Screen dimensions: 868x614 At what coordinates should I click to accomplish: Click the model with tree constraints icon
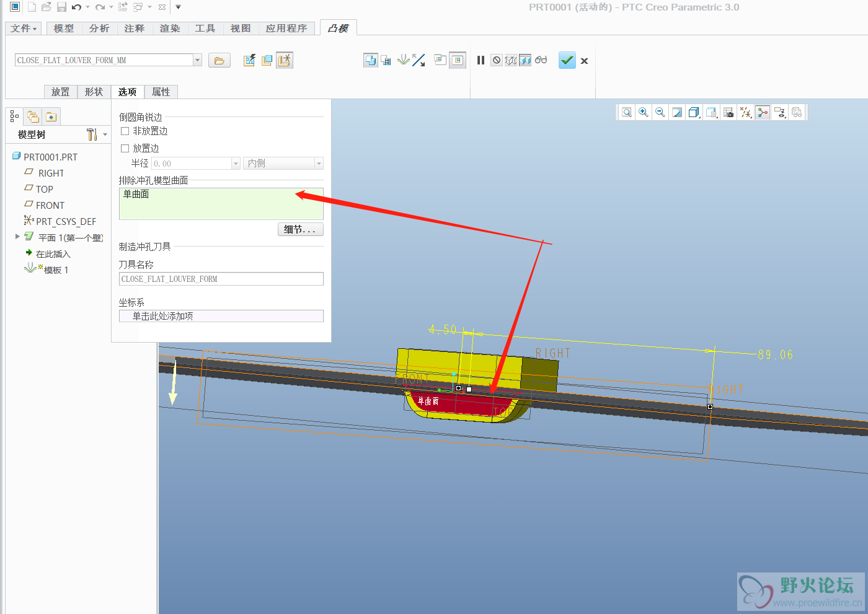tap(386, 61)
